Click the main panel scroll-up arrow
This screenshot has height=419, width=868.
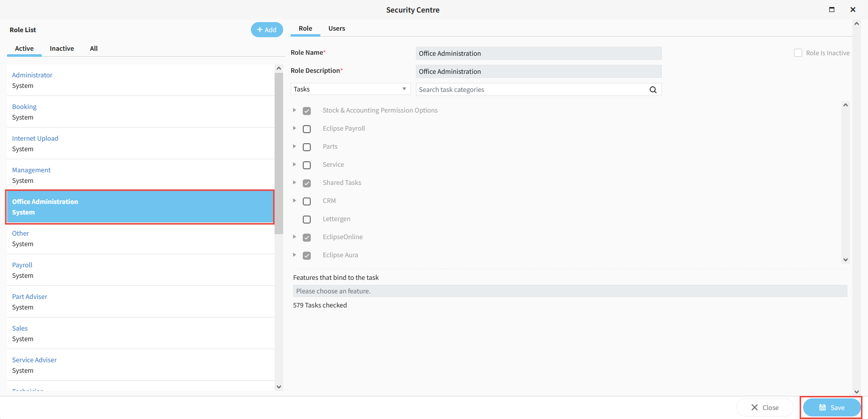(856, 24)
